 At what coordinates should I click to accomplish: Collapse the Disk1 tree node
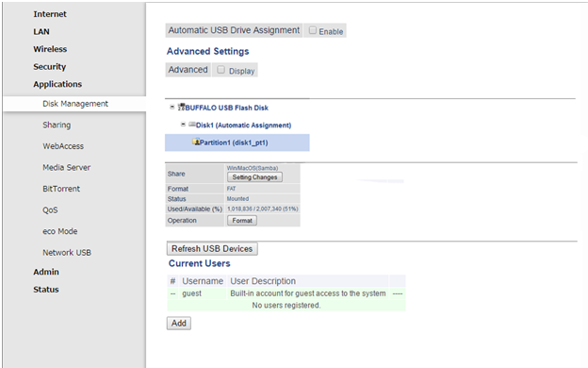183,124
